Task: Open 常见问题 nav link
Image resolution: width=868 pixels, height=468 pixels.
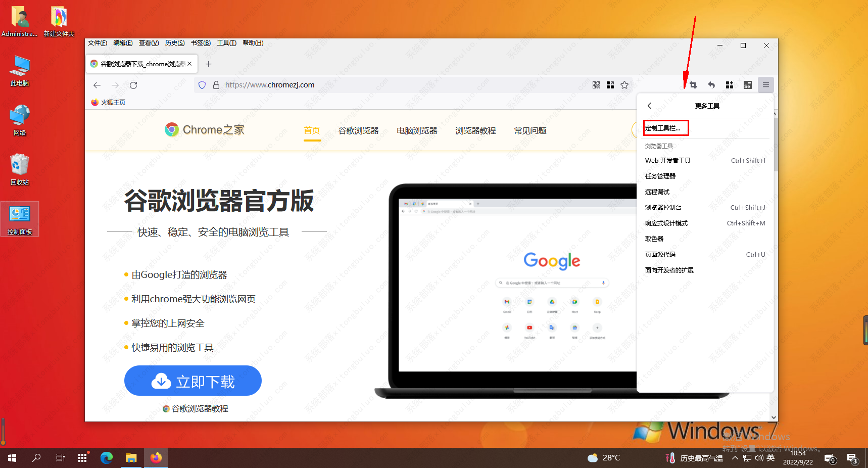Action: tap(531, 130)
